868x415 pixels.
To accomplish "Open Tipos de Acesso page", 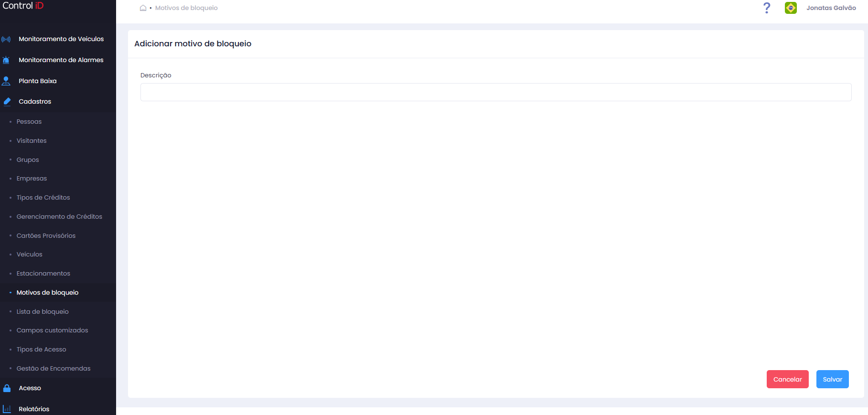I will click(x=42, y=350).
